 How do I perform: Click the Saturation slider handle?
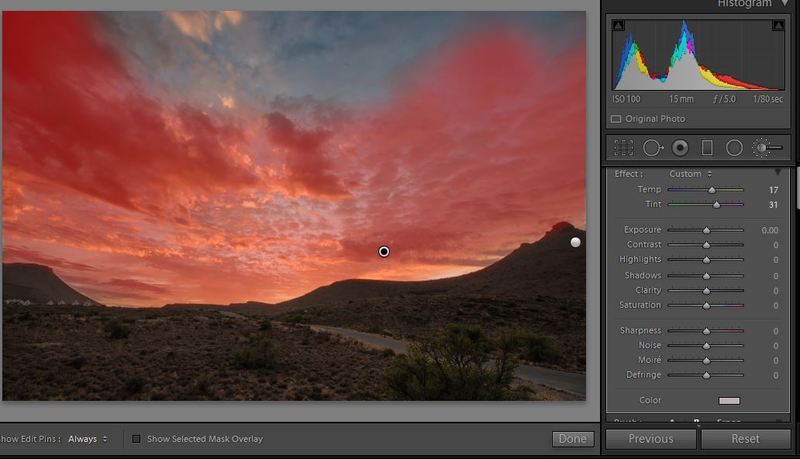(707, 305)
